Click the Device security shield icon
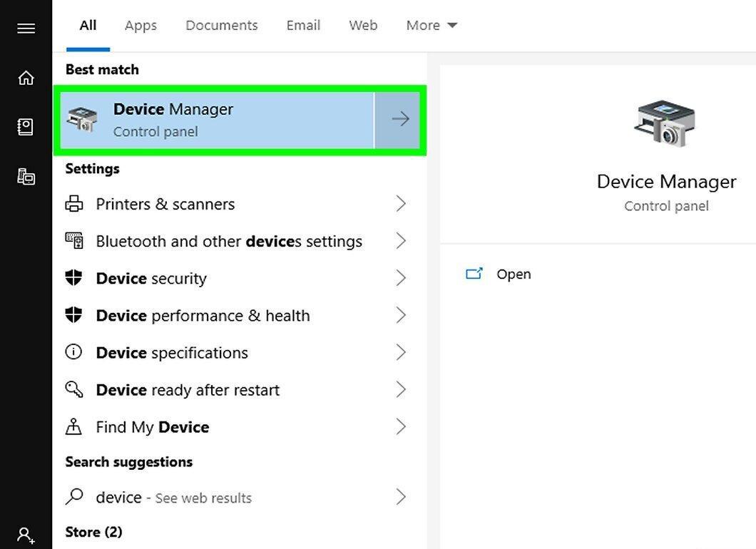The height and width of the screenshot is (549, 756). tap(73, 277)
